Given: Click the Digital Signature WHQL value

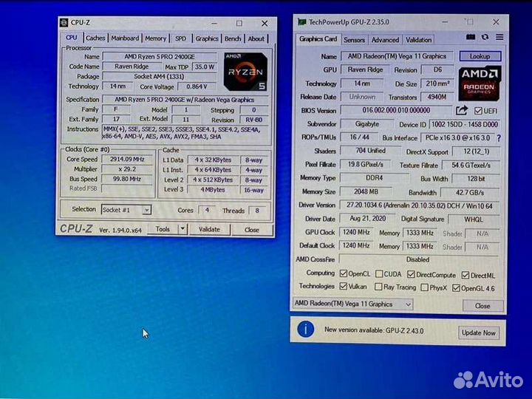Looking at the screenshot, I should (x=474, y=219).
